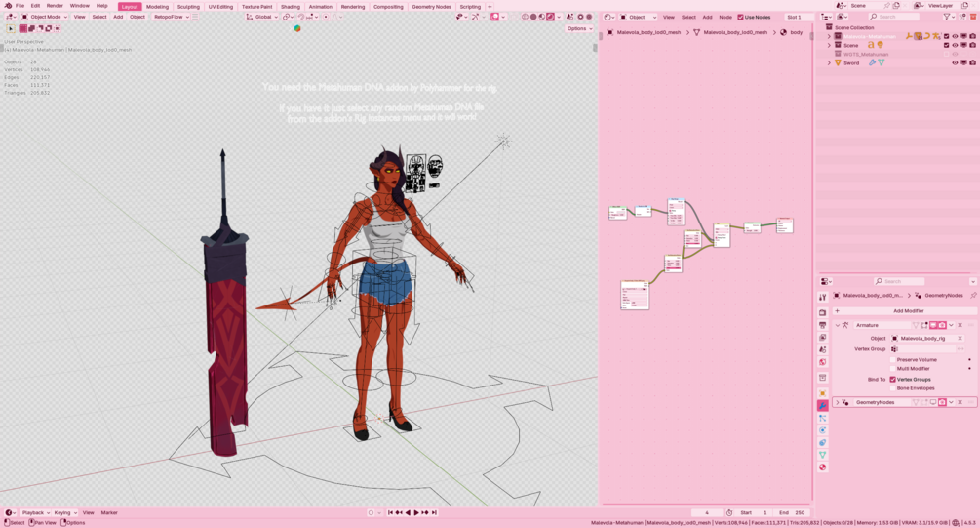Open the View Layer properties tab
Image resolution: width=980 pixels, height=528 pixels.
(822, 337)
